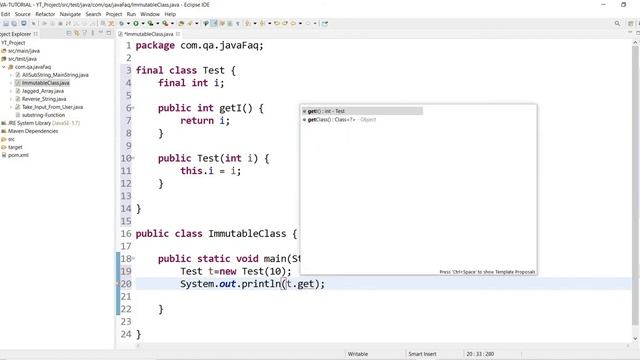This screenshot has width=640, height=360.
Task: Select JRE System Library node
Action: coord(44,123)
